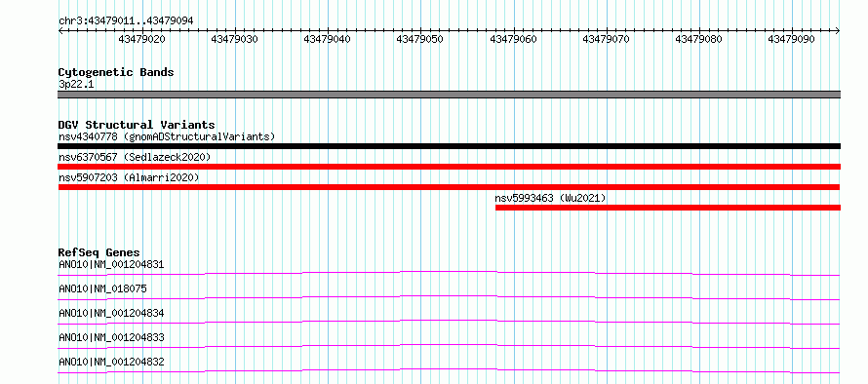868x384 pixels.
Task: Select variant label nsv5907203 (Almarri2020)
Action: pyautogui.click(x=129, y=177)
